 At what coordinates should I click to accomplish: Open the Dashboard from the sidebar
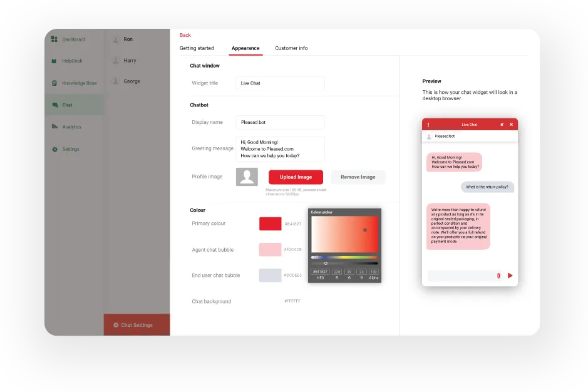click(73, 39)
